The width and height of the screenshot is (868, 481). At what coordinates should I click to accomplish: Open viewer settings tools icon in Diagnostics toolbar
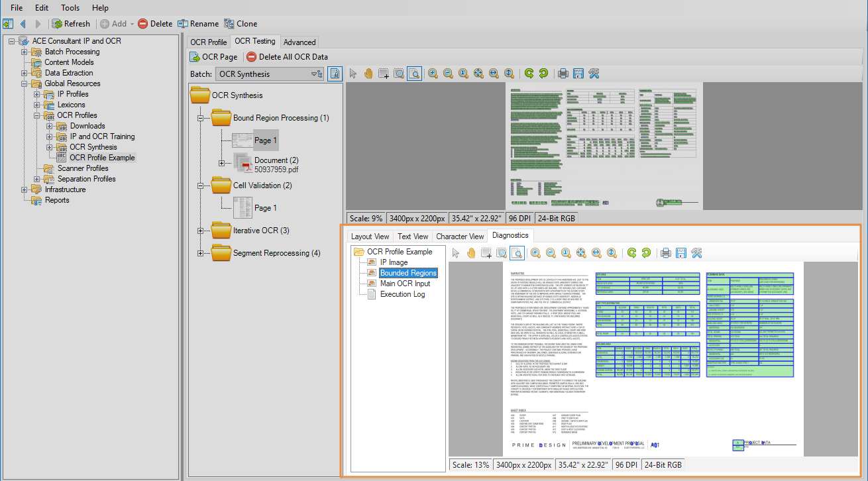click(x=696, y=252)
